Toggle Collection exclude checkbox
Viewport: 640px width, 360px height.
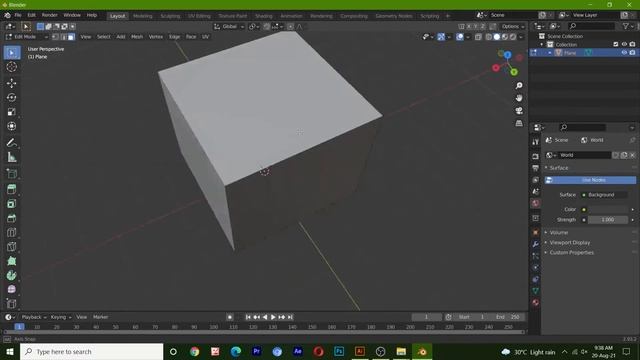point(616,44)
